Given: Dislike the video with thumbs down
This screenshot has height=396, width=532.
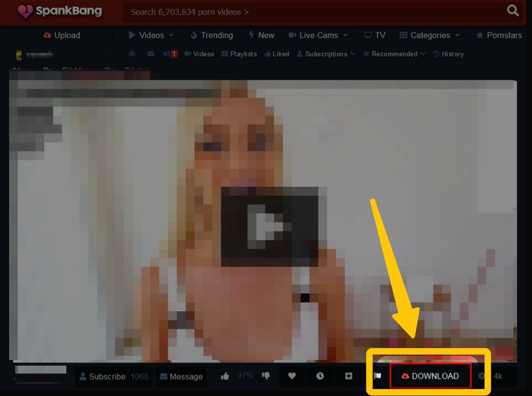Looking at the screenshot, I should coord(265,376).
